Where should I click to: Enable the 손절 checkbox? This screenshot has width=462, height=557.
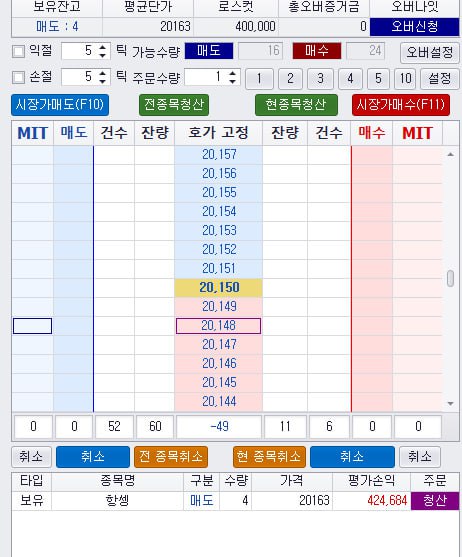coord(18,77)
